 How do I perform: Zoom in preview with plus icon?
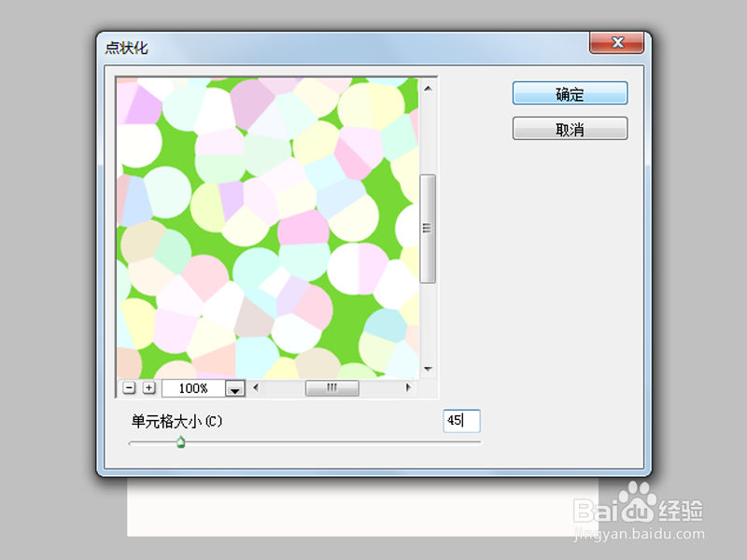(x=149, y=388)
